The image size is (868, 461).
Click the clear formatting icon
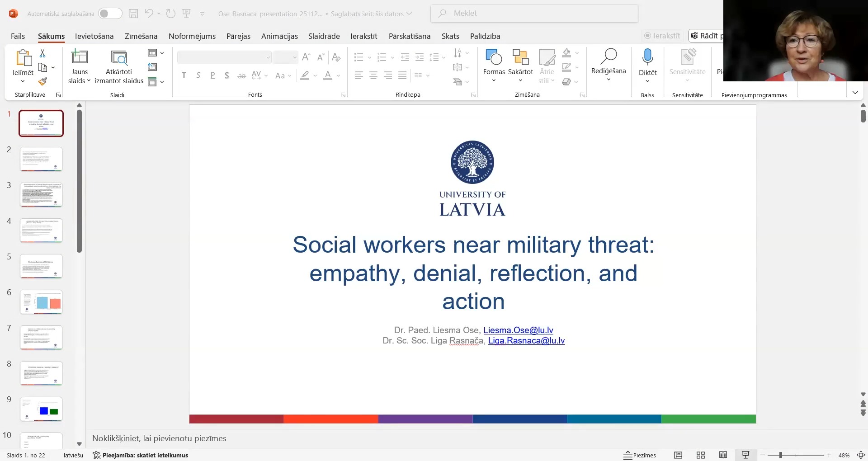336,57
